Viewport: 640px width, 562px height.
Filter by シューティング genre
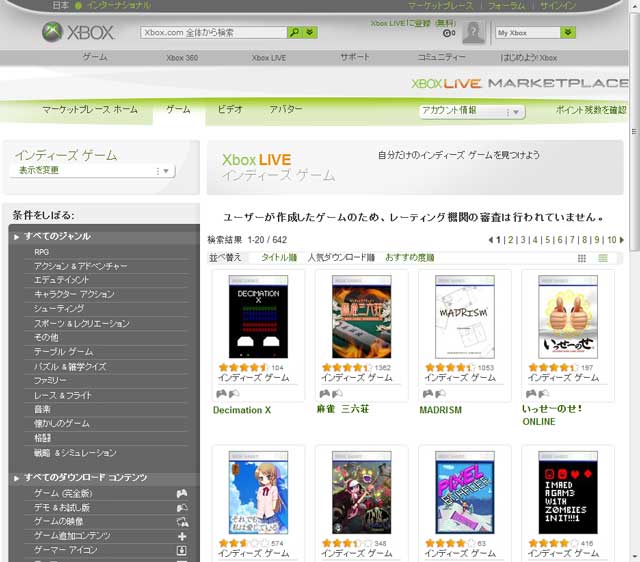coord(59,309)
